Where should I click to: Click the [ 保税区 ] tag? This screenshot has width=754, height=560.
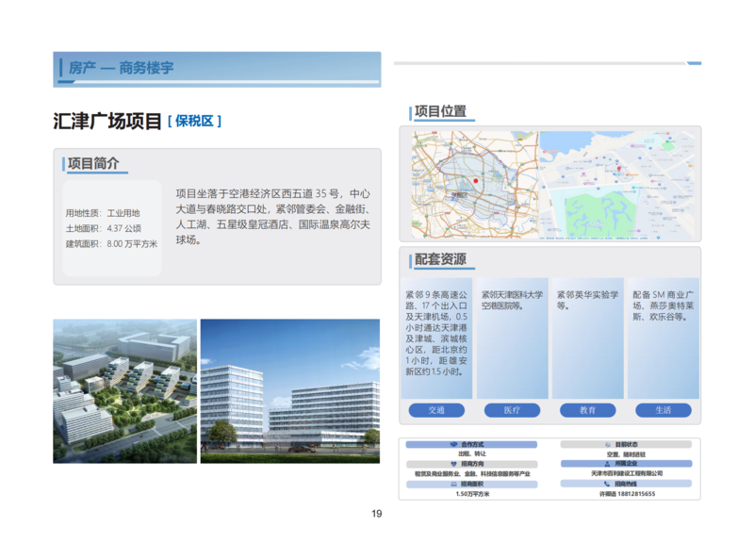pyautogui.click(x=194, y=122)
